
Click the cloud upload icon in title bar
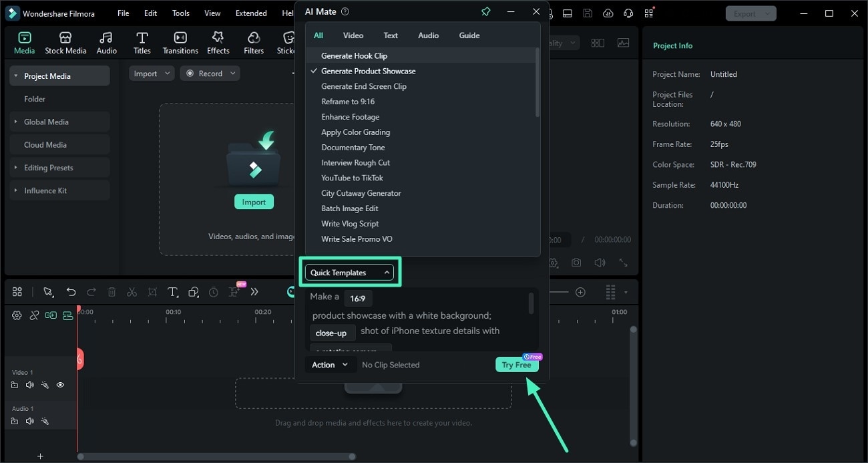pos(608,13)
